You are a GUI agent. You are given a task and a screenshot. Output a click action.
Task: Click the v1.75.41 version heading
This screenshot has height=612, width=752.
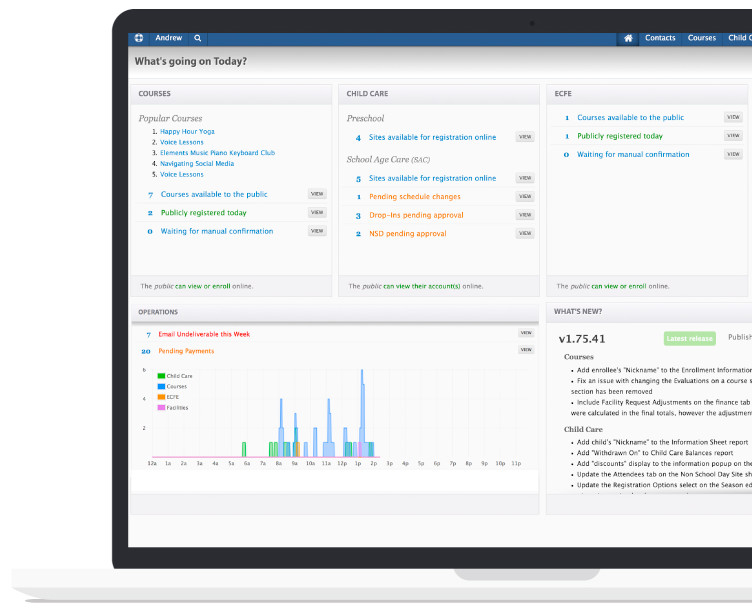click(x=582, y=339)
